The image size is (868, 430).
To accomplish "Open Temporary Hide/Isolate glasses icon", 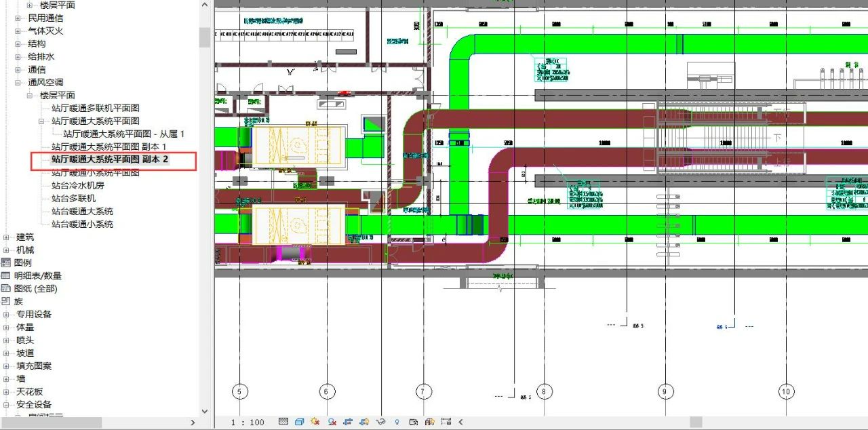I will tap(380, 422).
